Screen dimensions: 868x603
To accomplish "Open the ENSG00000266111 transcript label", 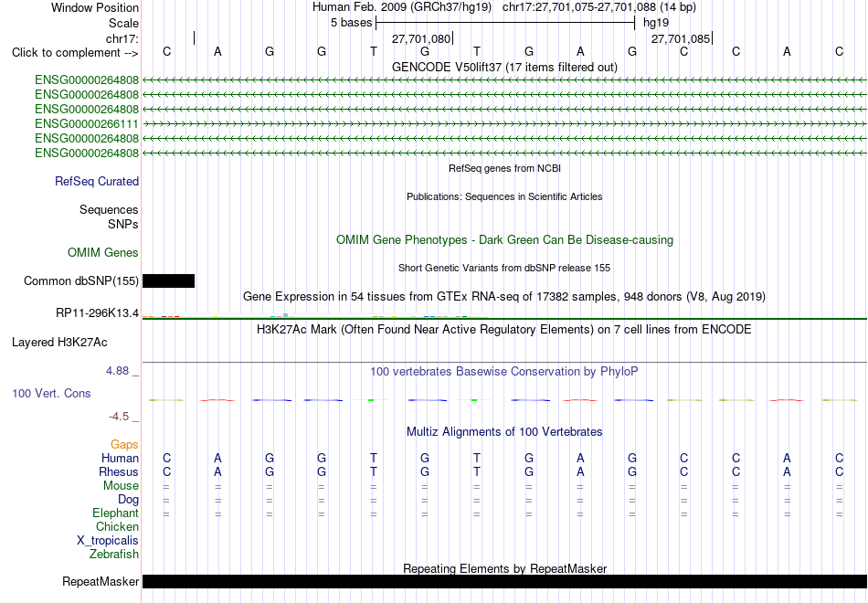I will [x=87, y=123].
